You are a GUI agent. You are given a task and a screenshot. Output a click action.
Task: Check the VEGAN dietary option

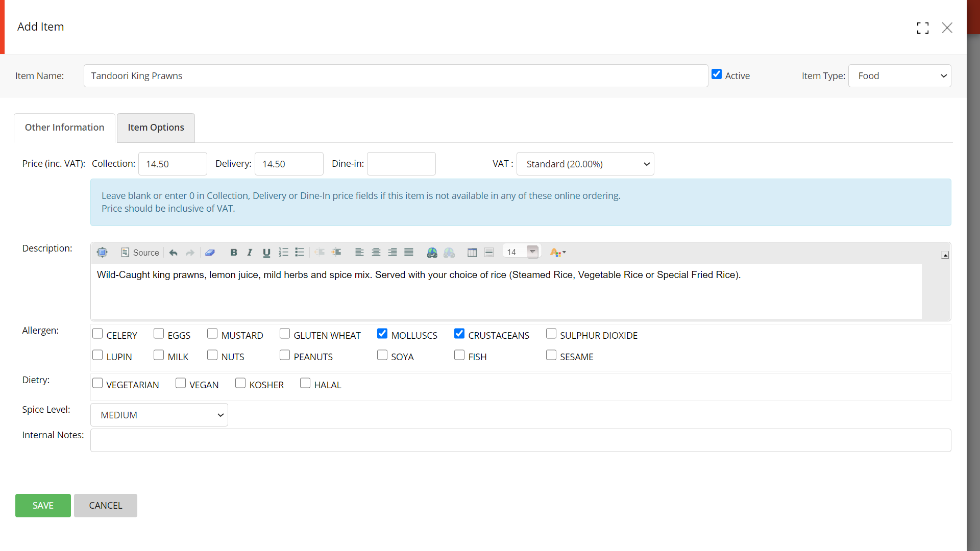click(181, 383)
